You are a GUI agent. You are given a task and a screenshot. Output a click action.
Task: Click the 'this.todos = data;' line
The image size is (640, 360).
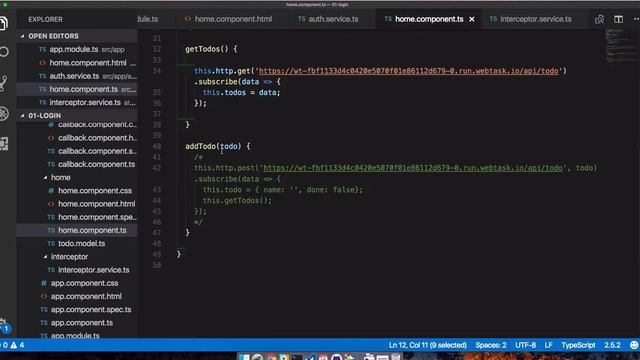click(x=242, y=93)
